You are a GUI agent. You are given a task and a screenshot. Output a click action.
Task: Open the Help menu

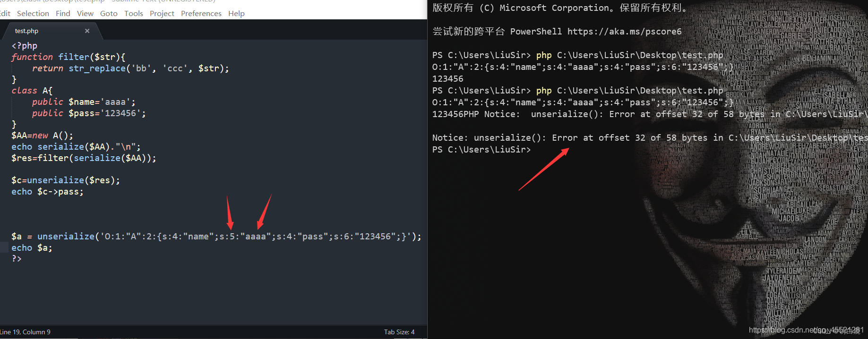click(x=236, y=13)
